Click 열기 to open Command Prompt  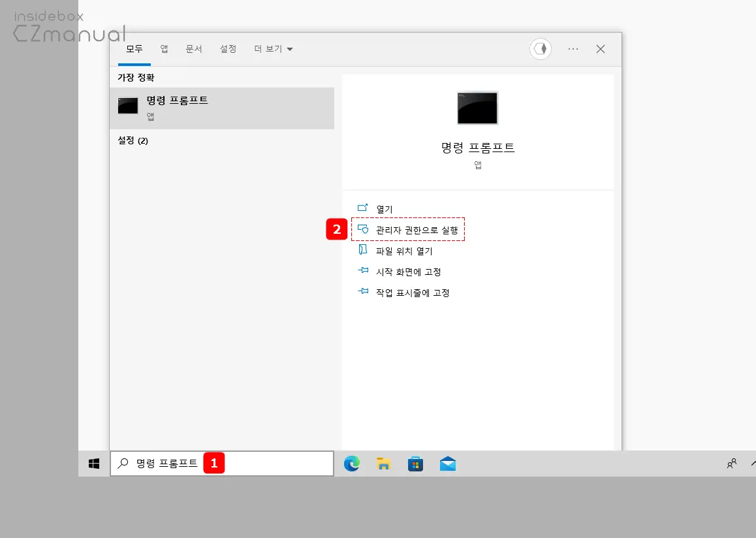384,208
